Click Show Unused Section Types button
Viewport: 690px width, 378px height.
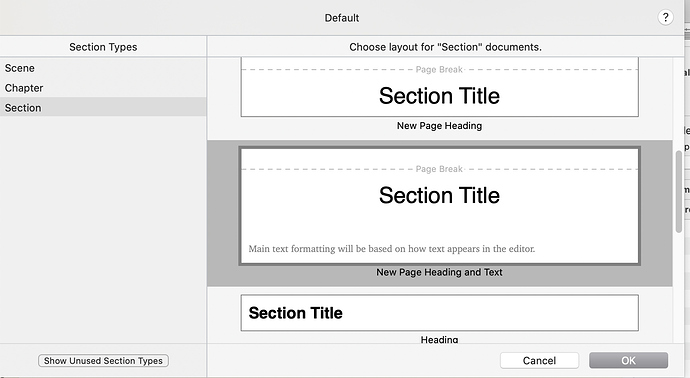(x=103, y=360)
